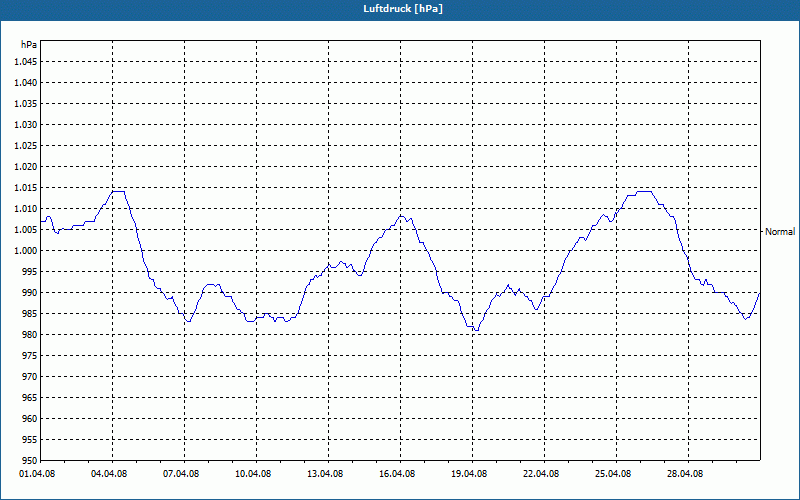Screen dimensions: 800x500
Task: Click the 13.04.08 date label
Action: [325, 474]
